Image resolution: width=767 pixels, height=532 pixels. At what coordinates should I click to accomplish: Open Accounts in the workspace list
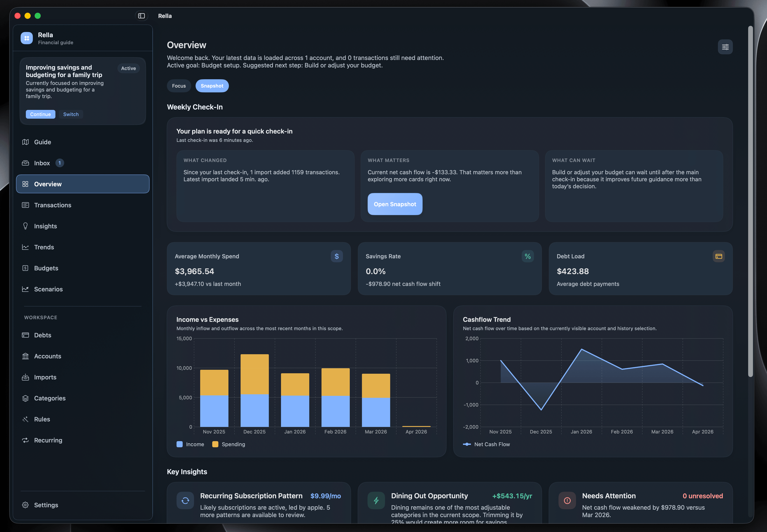83,356
